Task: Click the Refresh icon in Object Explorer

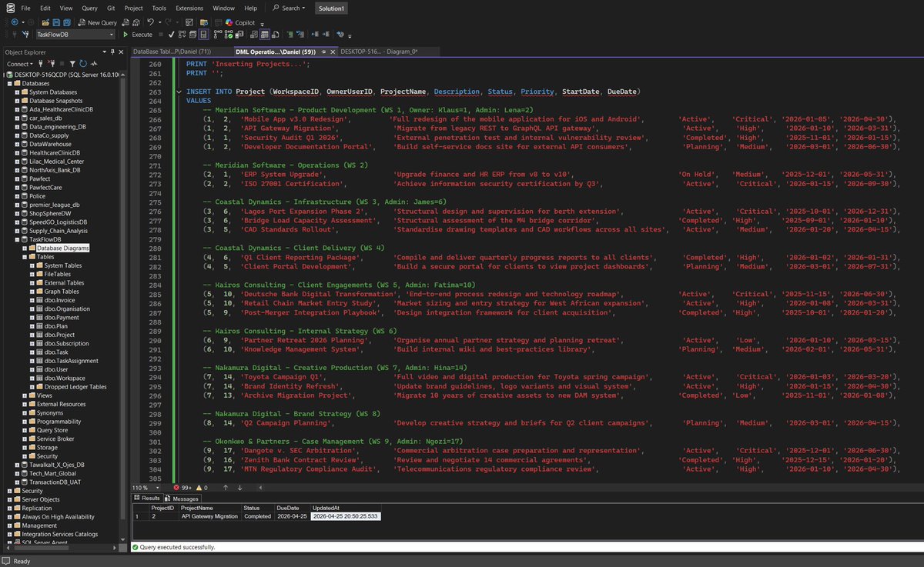Action: 83,64
